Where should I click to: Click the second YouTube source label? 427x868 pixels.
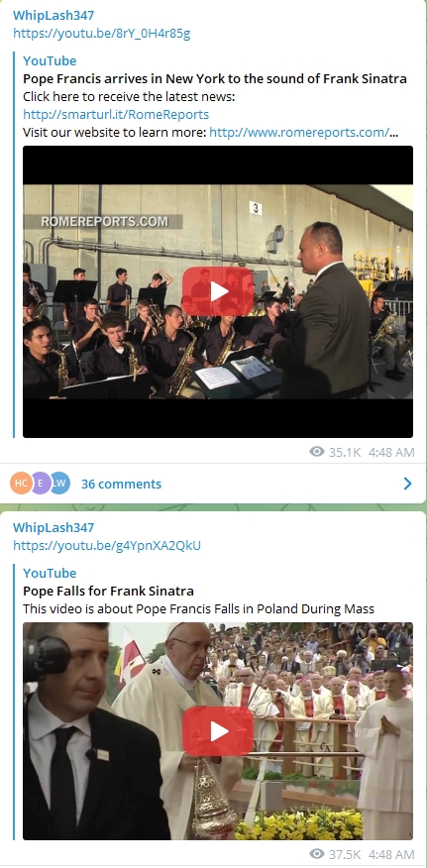coord(50,573)
